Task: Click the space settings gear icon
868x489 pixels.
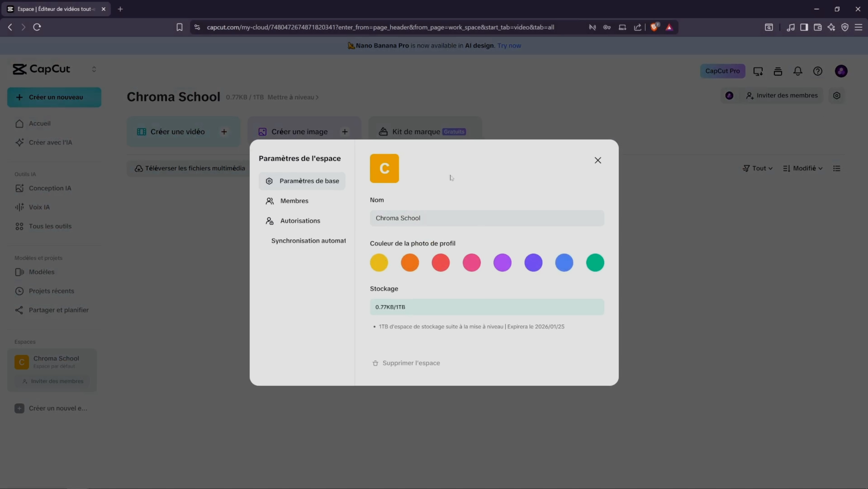Action: tap(837, 96)
